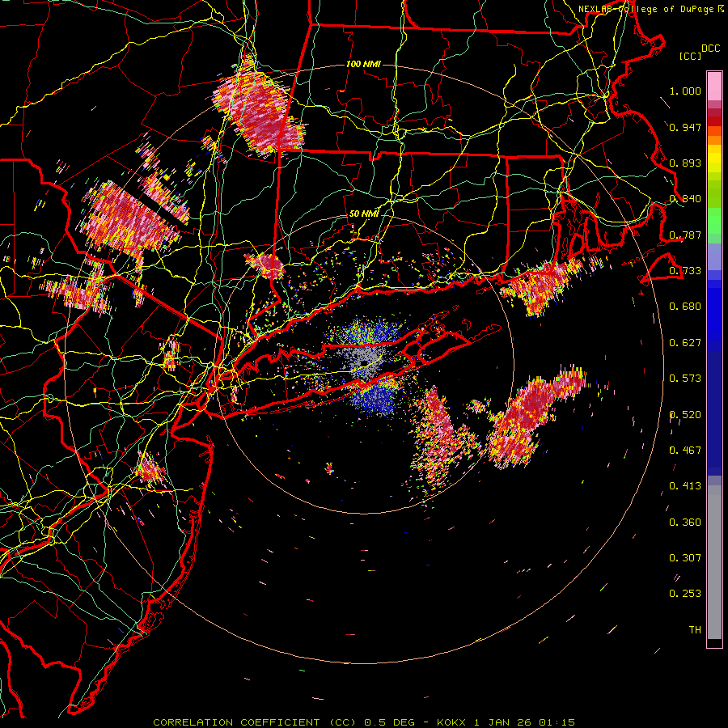Pick the gray lower color bar segment

point(714,562)
